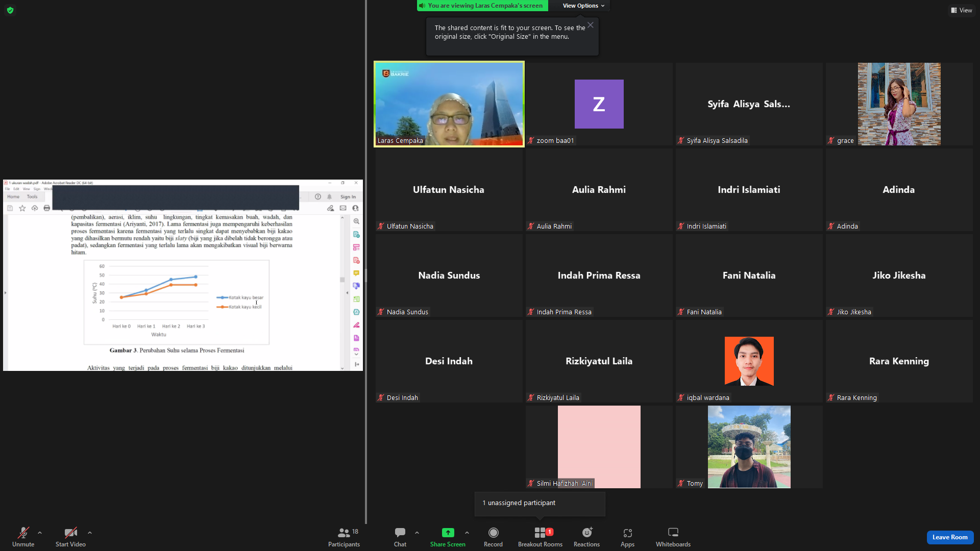The height and width of the screenshot is (551, 980).
Task: Open the Participants panel
Action: point(344,537)
